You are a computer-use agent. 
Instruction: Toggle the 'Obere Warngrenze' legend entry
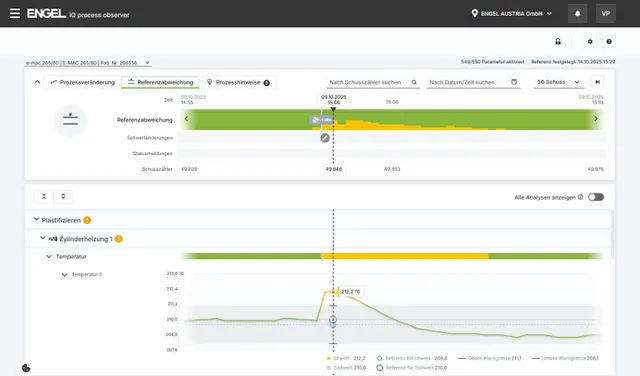pyautogui.click(x=489, y=358)
